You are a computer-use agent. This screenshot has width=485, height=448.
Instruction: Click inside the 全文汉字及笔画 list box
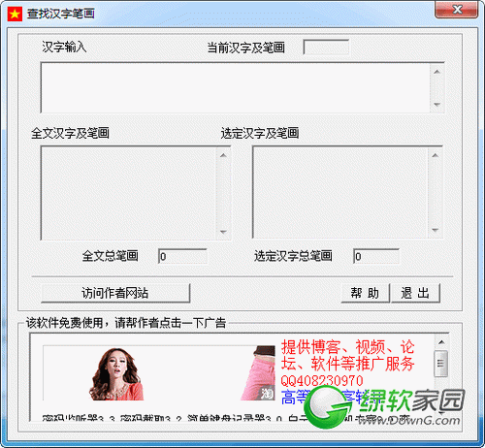click(129, 193)
